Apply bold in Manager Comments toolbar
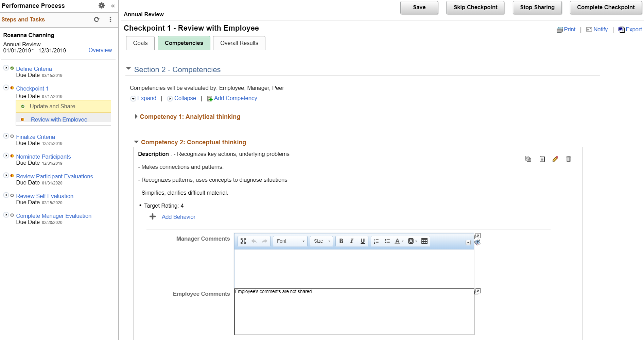 [x=341, y=241]
